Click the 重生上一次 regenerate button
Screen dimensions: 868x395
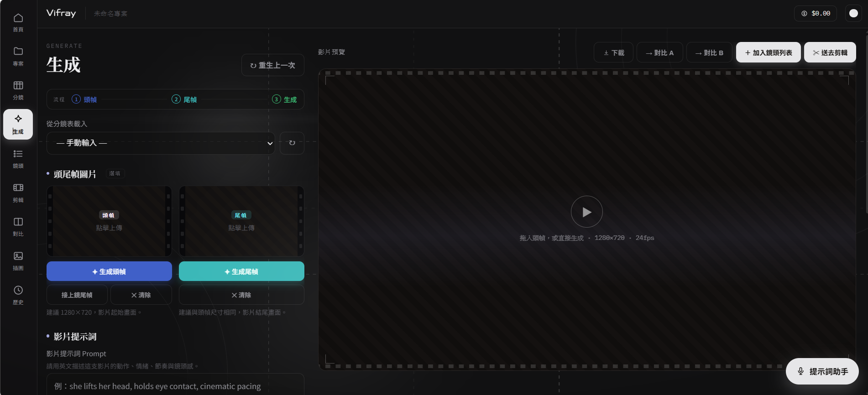tap(273, 65)
